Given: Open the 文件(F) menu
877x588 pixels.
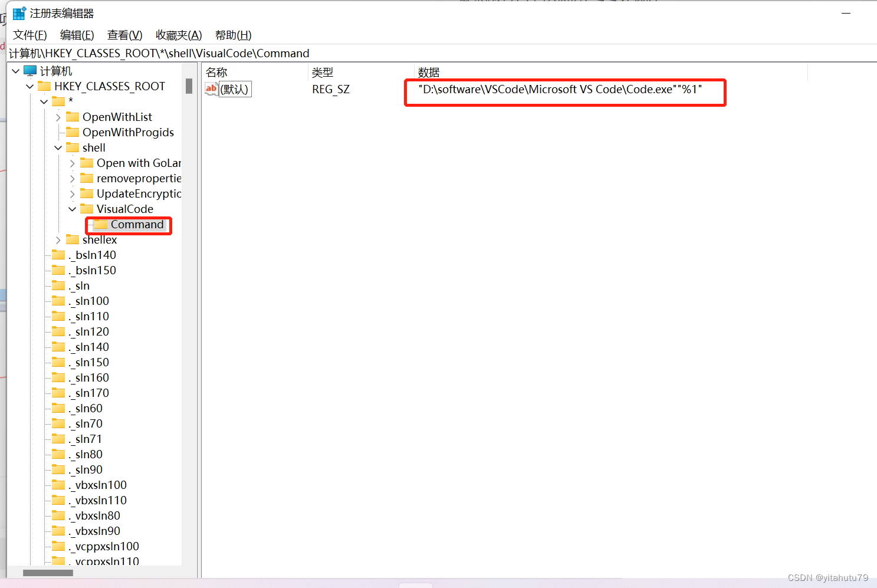Looking at the screenshot, I should pos(30,35).
